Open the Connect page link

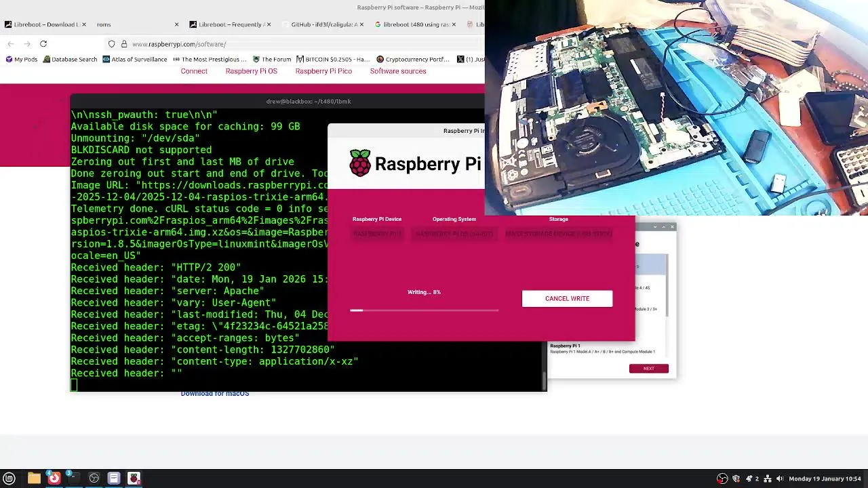pyautogui.click(x=194, y=71)
